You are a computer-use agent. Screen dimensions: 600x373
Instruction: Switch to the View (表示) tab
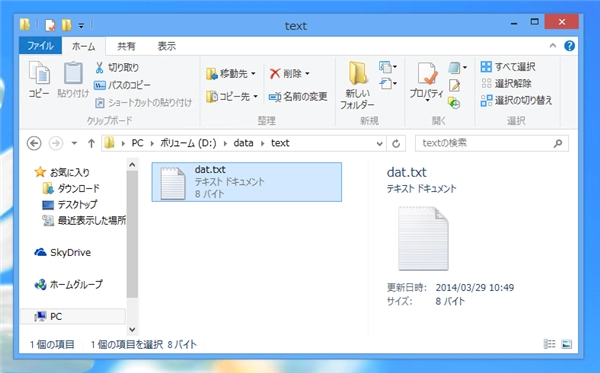click(167, 46)
